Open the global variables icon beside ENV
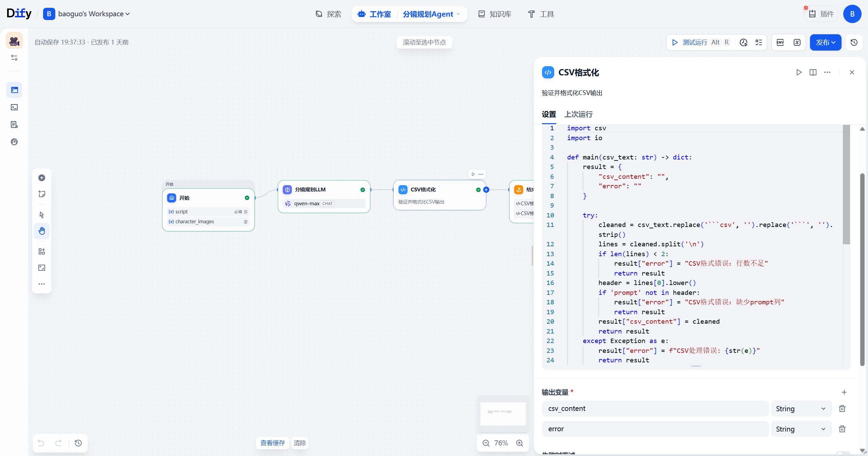 [x=797, y=42]
